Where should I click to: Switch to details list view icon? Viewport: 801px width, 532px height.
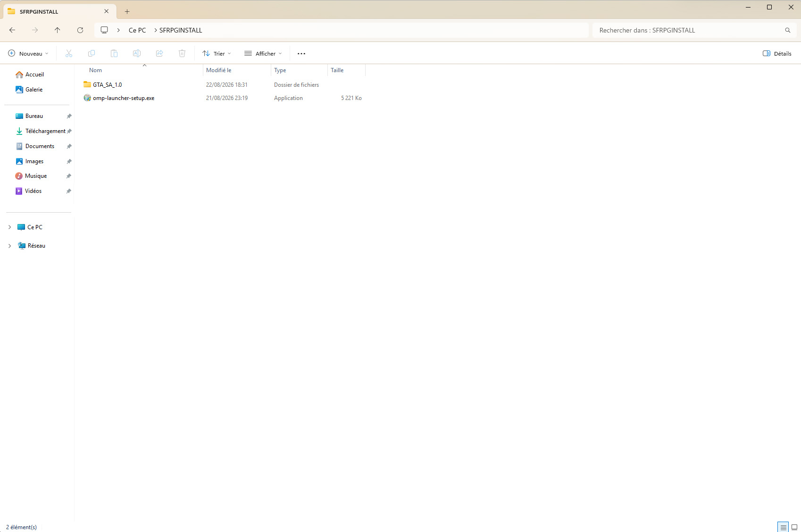[783, 527]
